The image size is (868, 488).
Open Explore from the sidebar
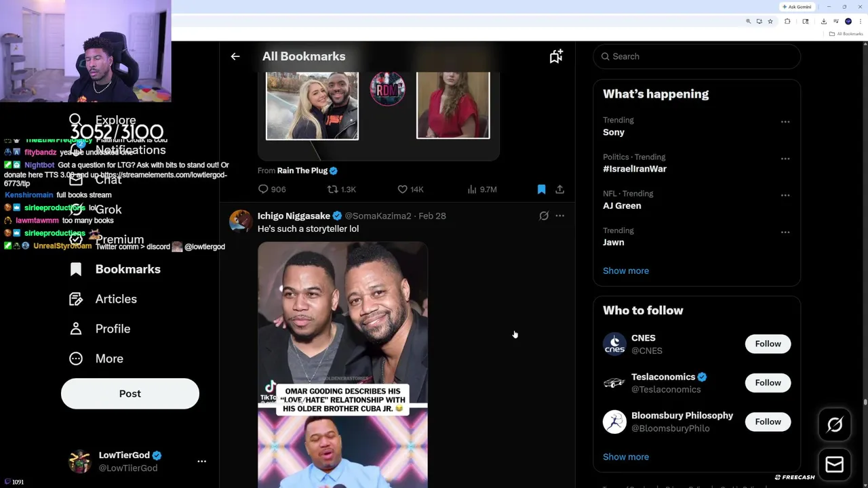coord(102,120)
